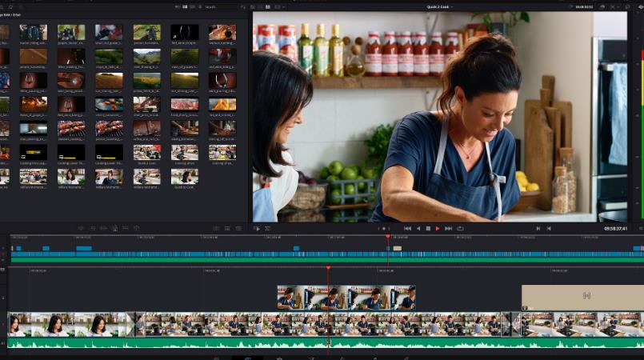Open the Quick 2 Cook timeline dropdown
The width and height of the screenshot is (644, 360).
439,7
